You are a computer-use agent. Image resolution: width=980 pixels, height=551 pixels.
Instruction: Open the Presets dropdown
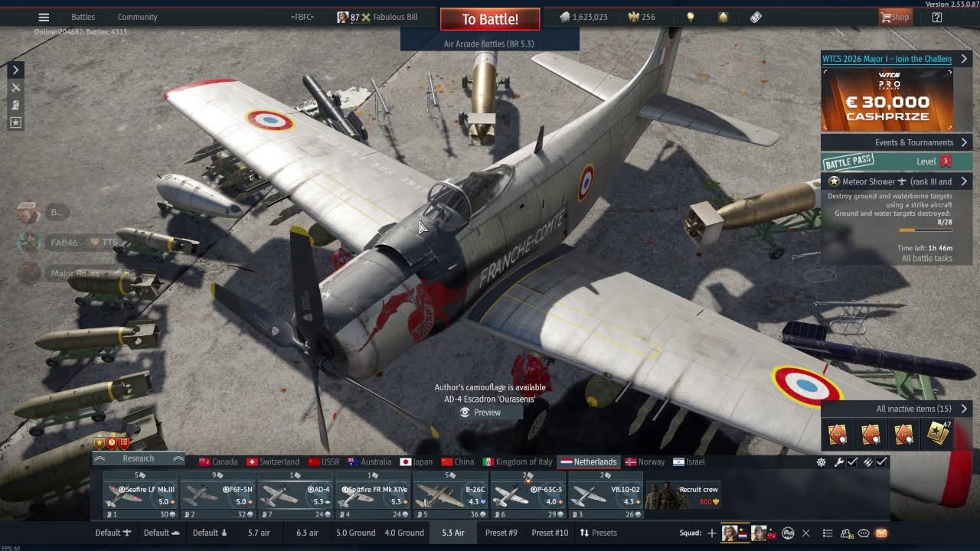click(598, 533)
